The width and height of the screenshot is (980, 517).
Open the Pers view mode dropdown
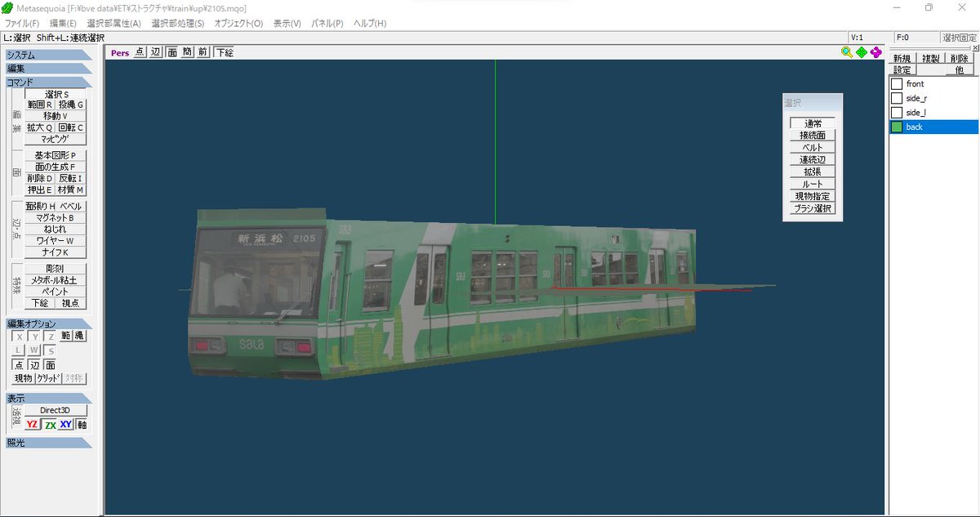tap(120, 52)
